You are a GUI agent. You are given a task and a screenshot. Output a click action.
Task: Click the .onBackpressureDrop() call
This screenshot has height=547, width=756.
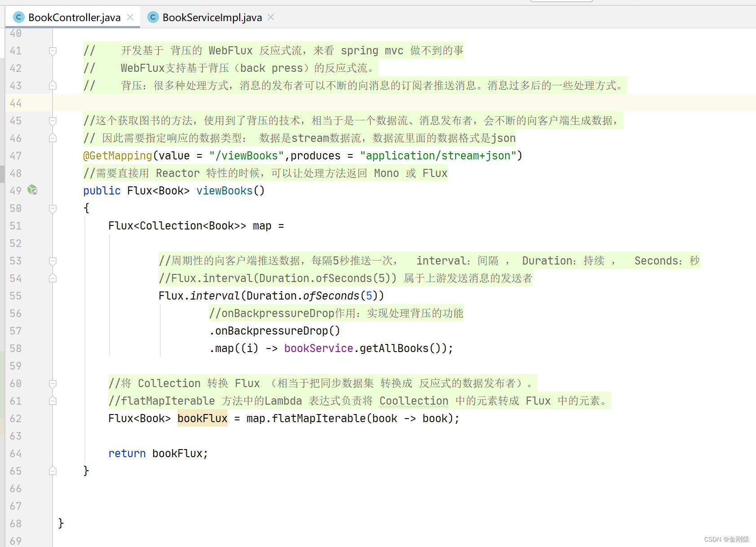click(275, 331)
